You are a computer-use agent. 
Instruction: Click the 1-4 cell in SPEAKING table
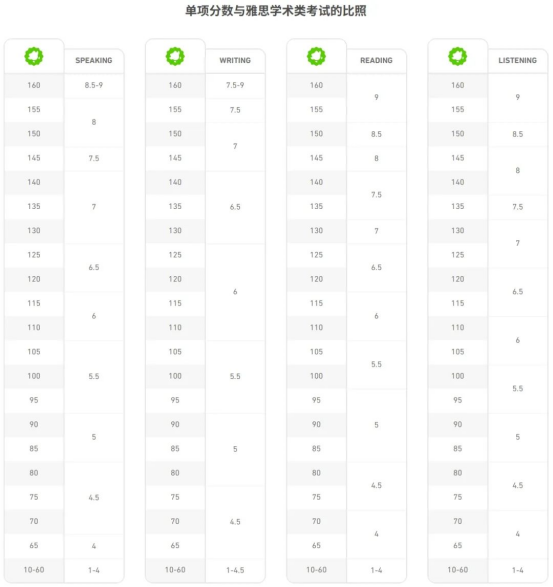pyautogui.click(x=94, y=570)
